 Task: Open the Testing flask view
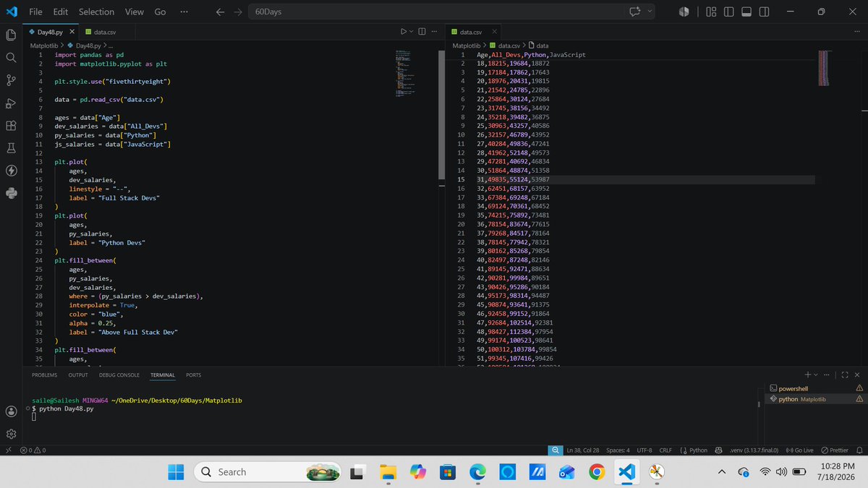tap(11, 147)
